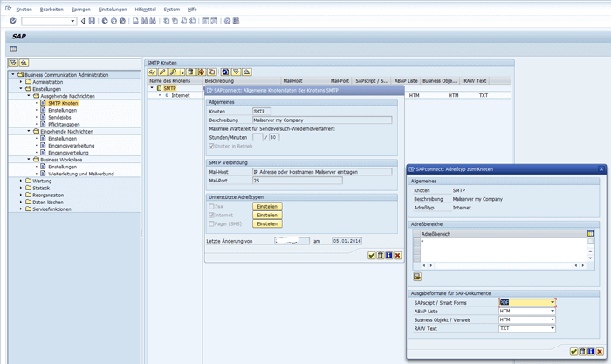Select Pflichtangaben tree entry
This screenshot has width=611, height=364.
64,124
